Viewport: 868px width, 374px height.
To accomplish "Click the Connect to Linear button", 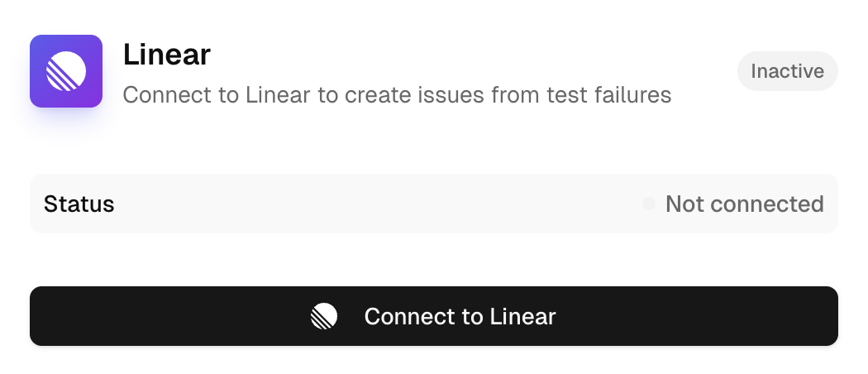I will click(434, 316).
